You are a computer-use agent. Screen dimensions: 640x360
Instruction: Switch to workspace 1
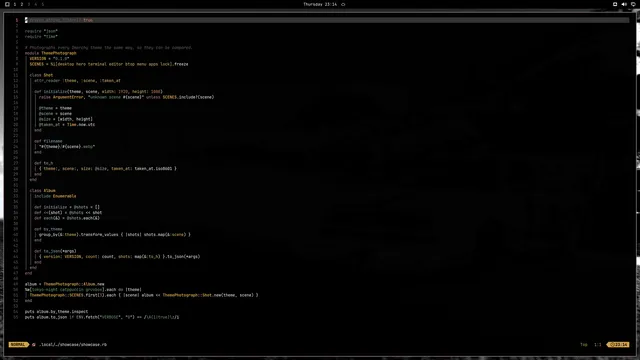tap(15, 4)
